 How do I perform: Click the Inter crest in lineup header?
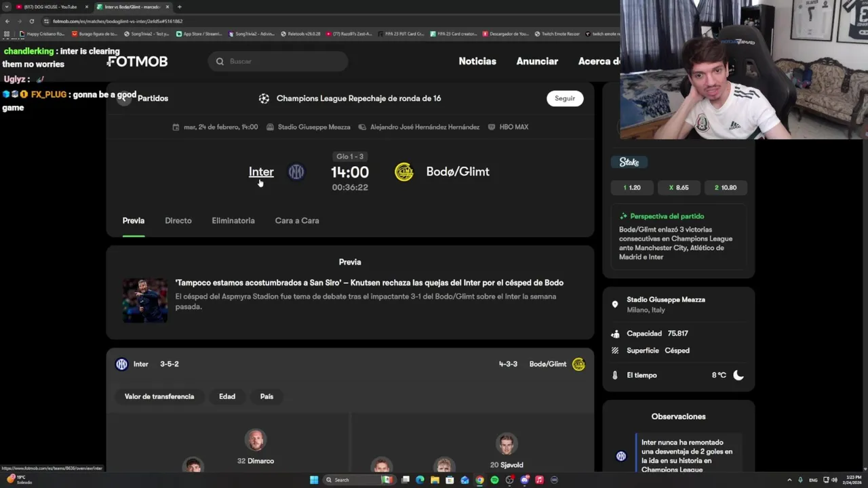click(x=121, y=364)
